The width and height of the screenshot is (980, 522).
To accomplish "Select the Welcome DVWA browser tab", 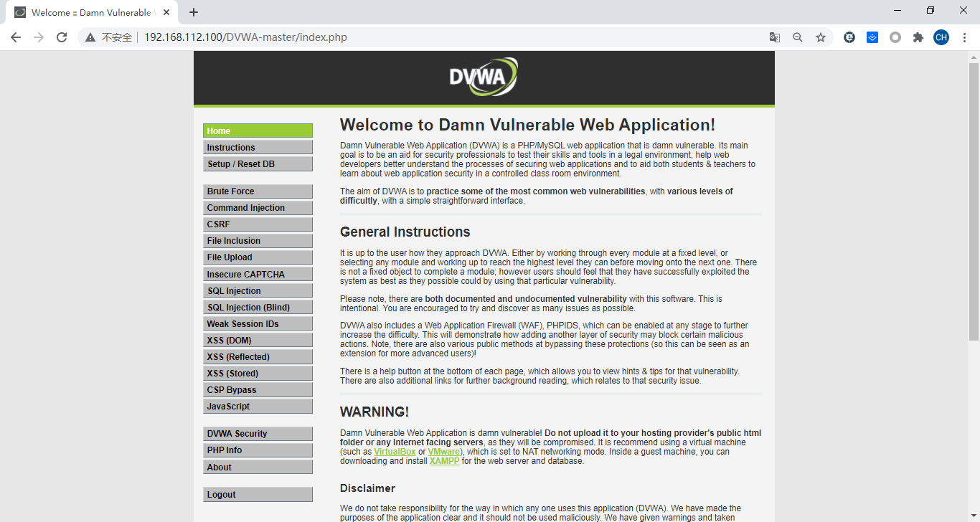I will (92, 13).
